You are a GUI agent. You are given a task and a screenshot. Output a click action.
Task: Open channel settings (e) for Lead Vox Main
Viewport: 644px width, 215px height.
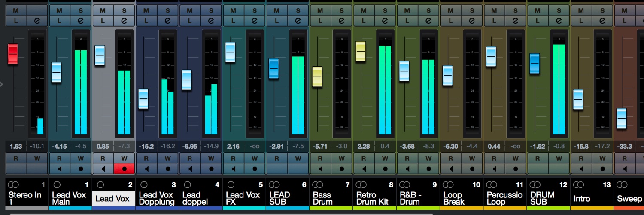[x=81, y=20]
